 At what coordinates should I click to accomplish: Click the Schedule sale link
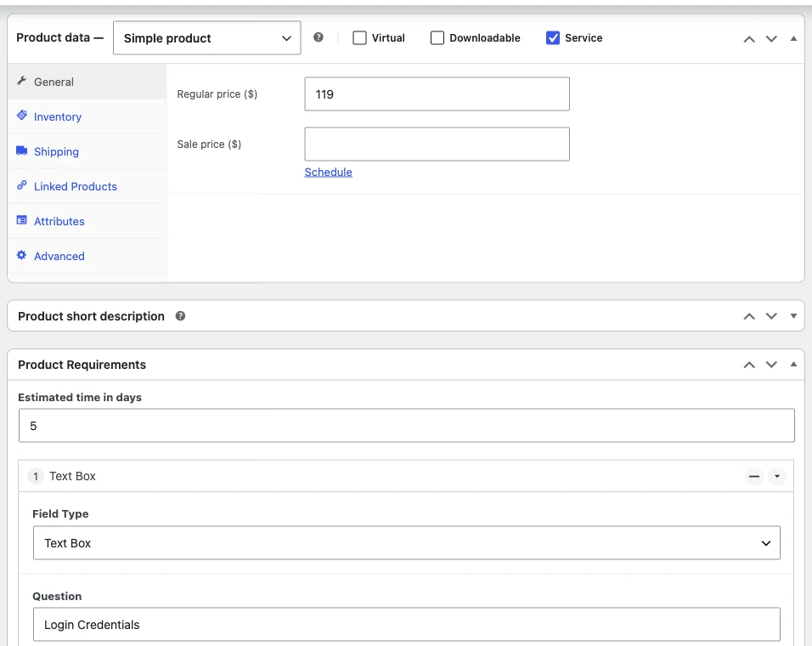click(x=329, y=172)
